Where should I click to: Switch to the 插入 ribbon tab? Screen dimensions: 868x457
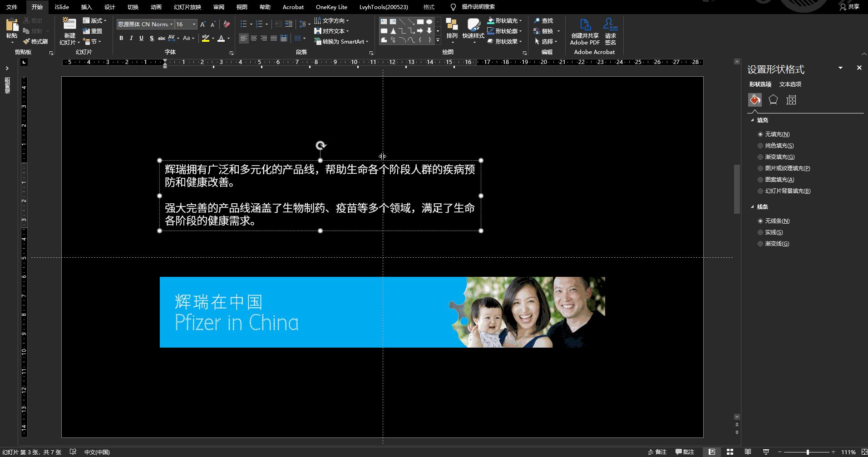pos(86,7)
